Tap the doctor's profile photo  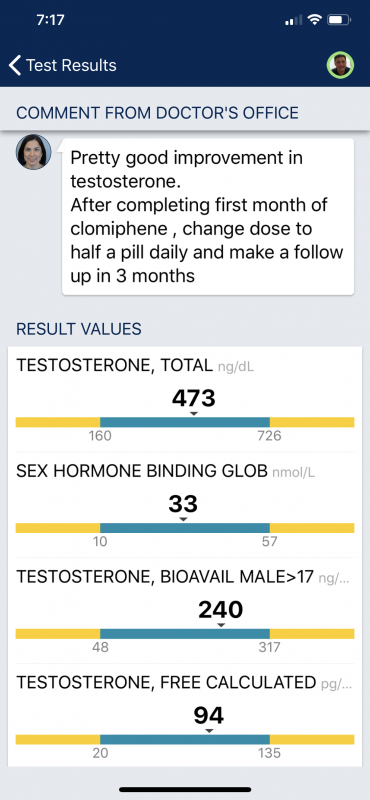pyautogui.click(x=34, y=152)
